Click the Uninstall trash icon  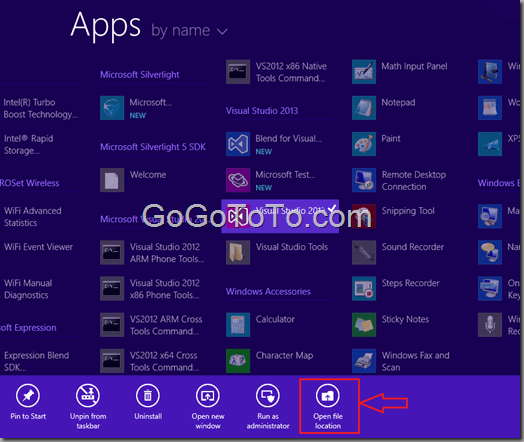(148, 396)
